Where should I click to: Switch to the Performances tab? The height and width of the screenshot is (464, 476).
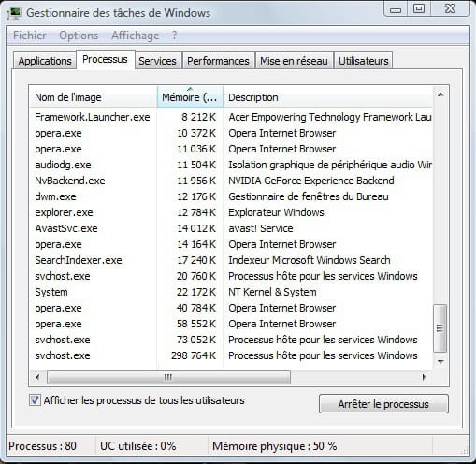218,61
